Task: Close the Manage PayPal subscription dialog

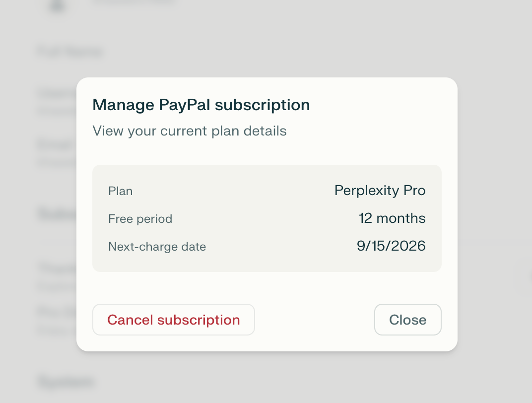Action: [x=407, y=320]
